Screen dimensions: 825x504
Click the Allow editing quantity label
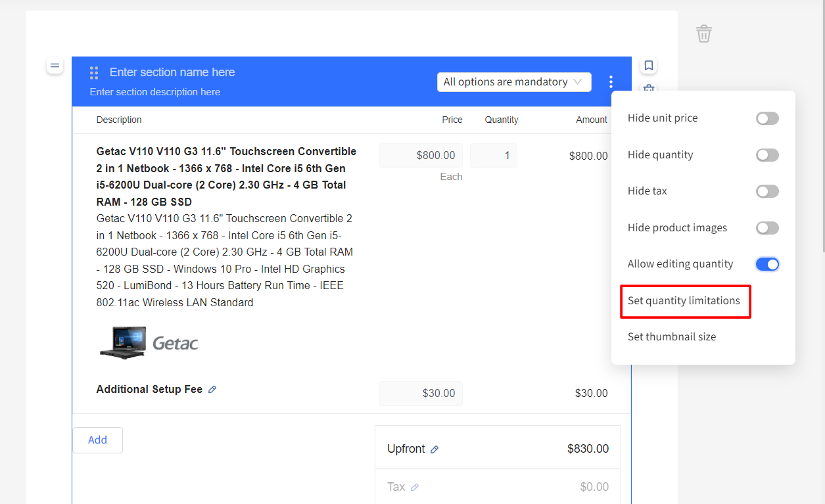(x=680, y=264)
